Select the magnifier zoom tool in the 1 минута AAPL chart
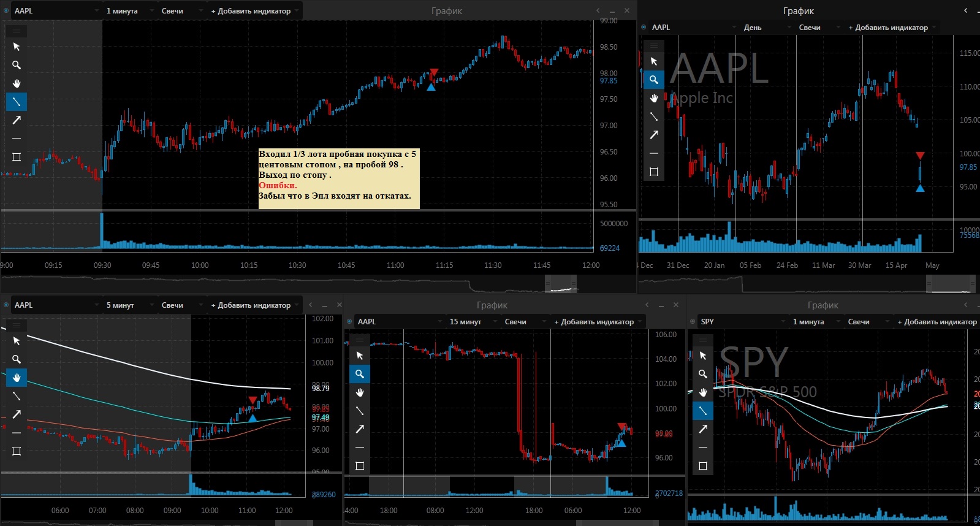The width and height of the screenshot is (980, 526). 17,65
